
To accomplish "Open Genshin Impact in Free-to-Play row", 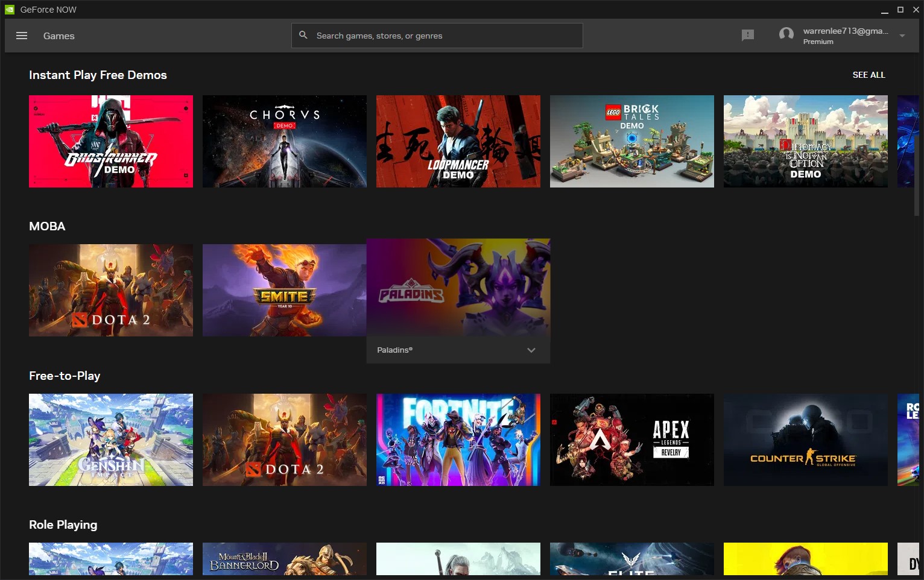I will click(111, 440).
